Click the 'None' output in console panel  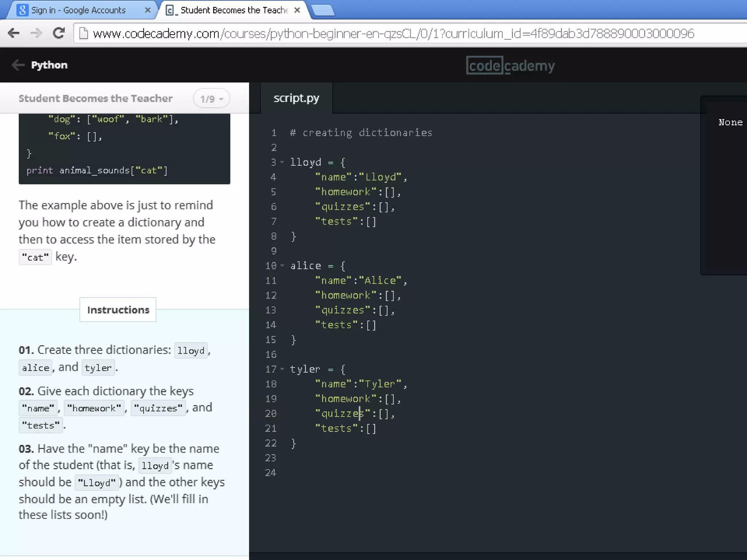(731, 122)
